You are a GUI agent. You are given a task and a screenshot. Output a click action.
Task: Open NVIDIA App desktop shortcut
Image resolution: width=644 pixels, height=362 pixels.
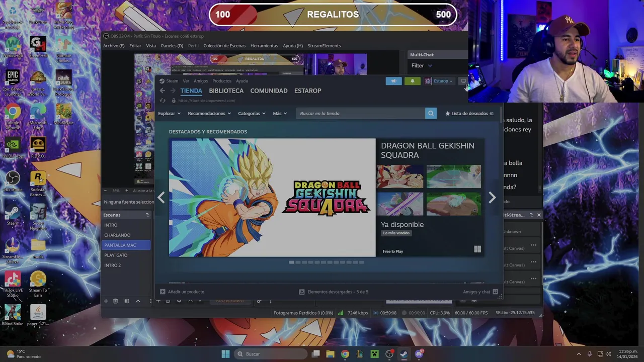[x=13, y=147]
